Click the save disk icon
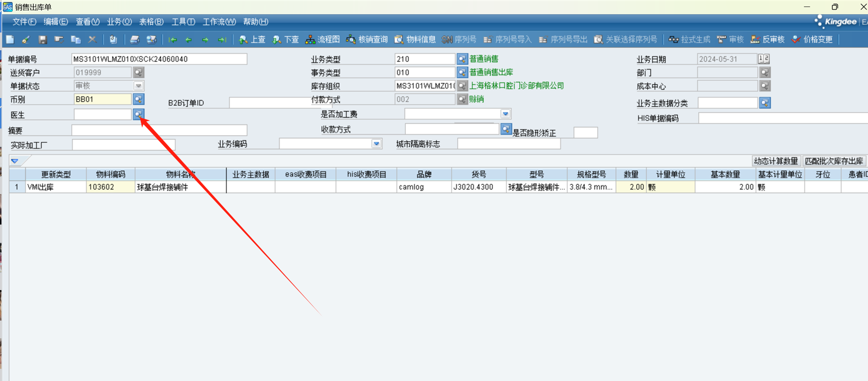 tap(43, 40)
